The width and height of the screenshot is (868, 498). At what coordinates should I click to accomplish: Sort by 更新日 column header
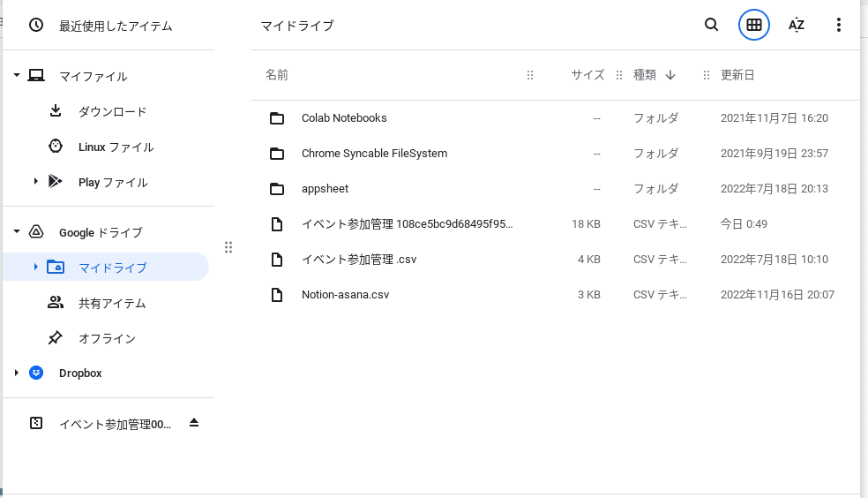pos(737,75)
